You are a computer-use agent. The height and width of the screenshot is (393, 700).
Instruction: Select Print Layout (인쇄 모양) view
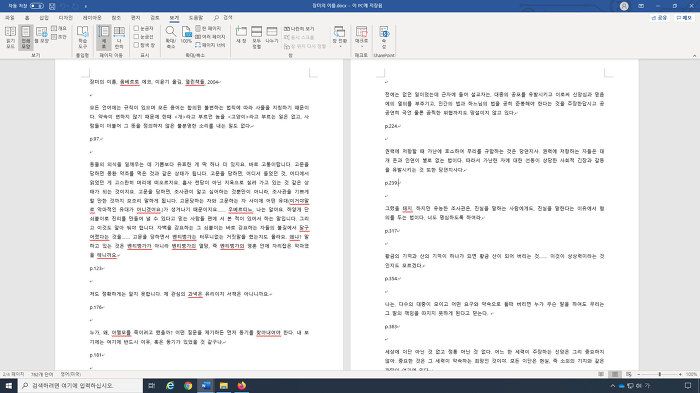coord(25,37)
